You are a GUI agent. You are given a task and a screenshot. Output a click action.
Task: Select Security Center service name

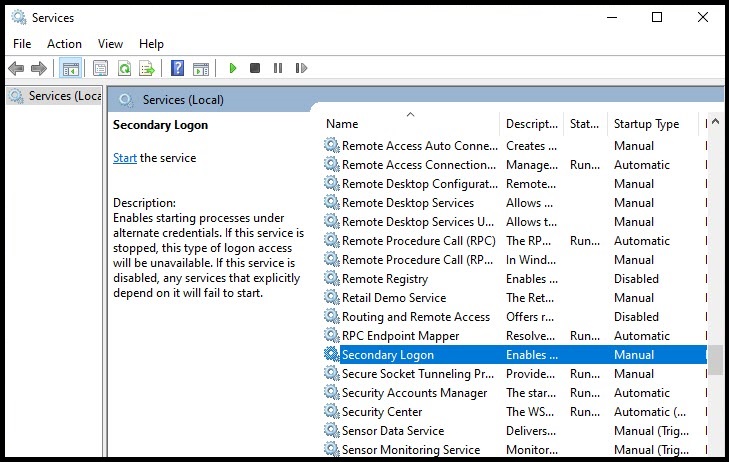382,412
